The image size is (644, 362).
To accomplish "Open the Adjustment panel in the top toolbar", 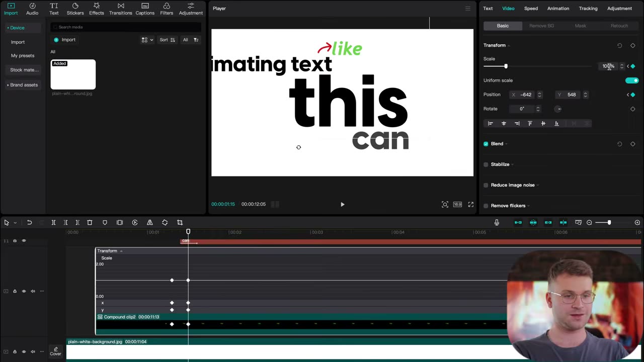I will click(191, 9).
